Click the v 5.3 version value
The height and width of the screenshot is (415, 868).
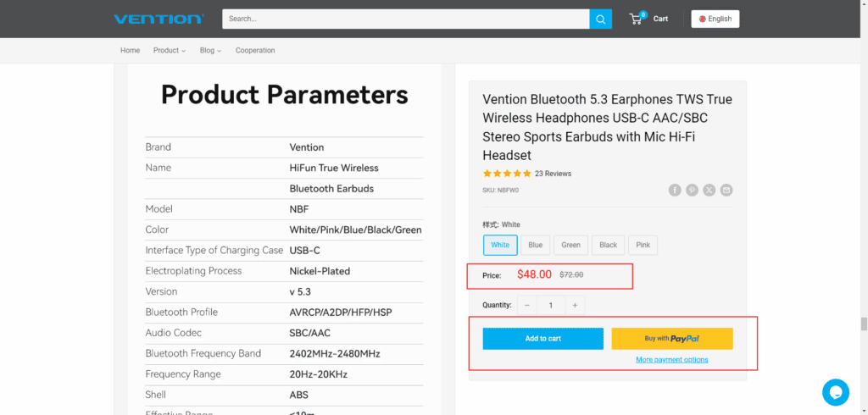pyautogui.click(x=300, y=291)
